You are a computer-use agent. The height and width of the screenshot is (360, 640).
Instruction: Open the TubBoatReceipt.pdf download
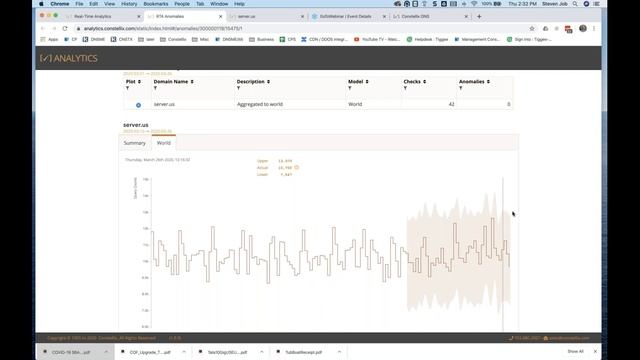pos(304,352)
